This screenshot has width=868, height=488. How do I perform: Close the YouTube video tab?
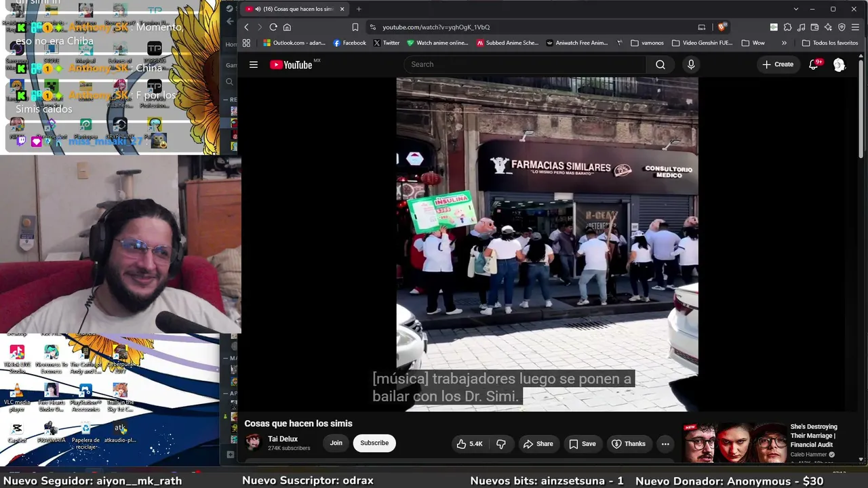click(x=342, y=9)
